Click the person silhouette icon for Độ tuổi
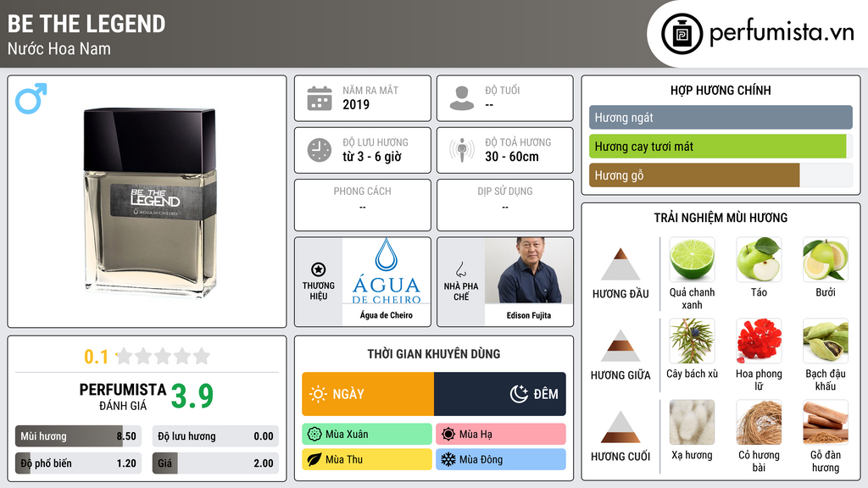The height and width of the screenshot is (488, 868). coord(462,98)
